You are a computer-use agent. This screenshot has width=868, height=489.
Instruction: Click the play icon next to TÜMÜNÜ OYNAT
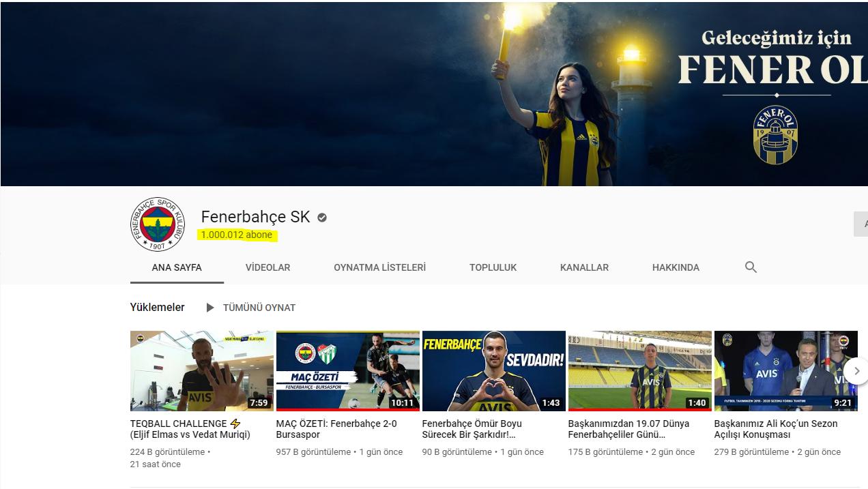click(x=210, y=308)
